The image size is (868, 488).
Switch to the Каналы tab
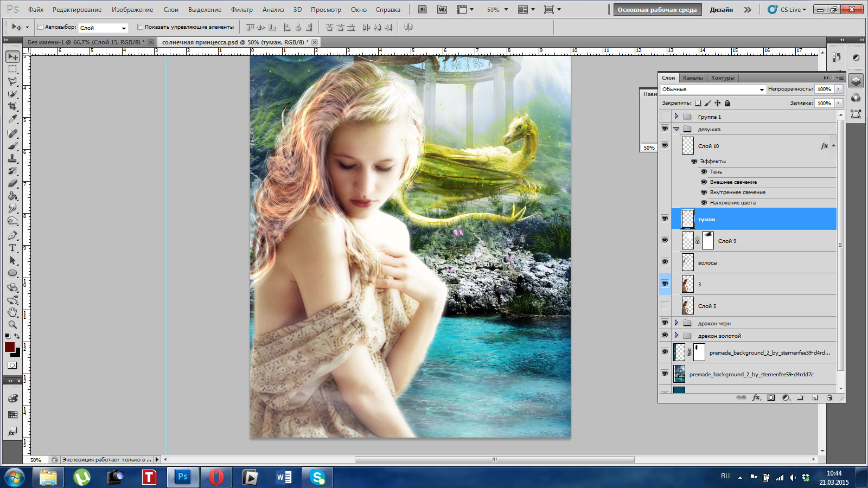coord(693,78)
